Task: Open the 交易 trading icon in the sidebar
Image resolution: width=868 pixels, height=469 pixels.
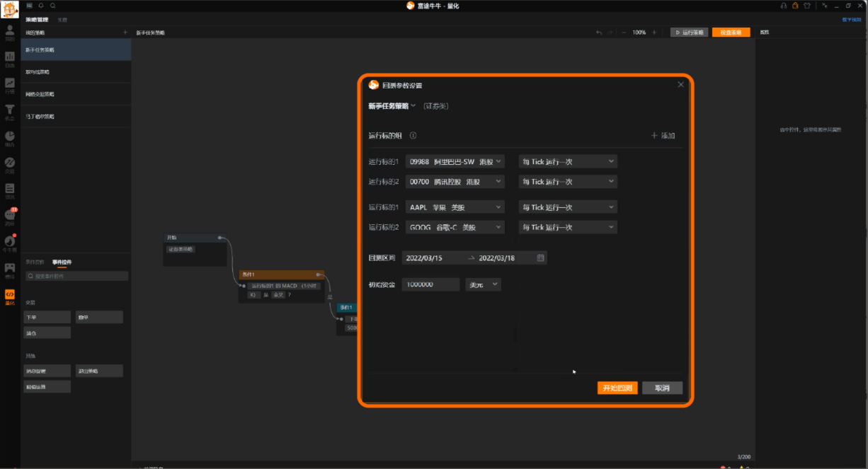Action: tap(10, 164)
